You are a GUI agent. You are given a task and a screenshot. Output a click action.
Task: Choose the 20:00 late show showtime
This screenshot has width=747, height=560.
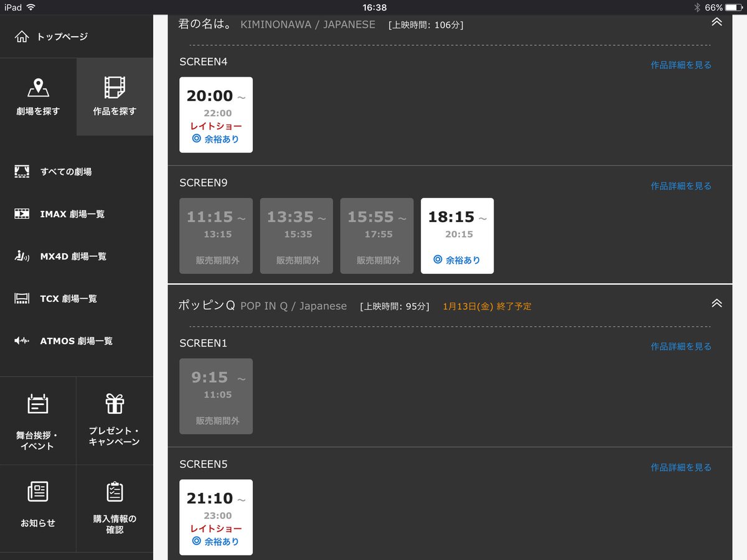pyautogui.click(x=216, y=115)
